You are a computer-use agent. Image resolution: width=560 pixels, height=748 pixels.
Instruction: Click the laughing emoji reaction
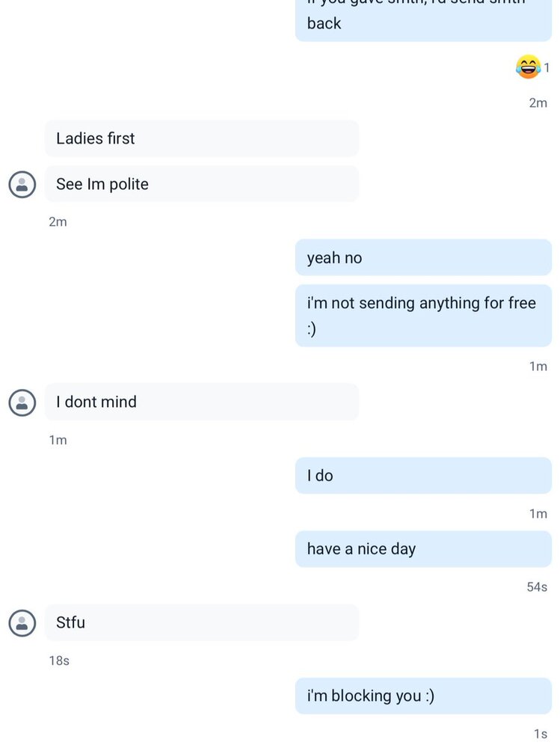click(x=528, y=67)
